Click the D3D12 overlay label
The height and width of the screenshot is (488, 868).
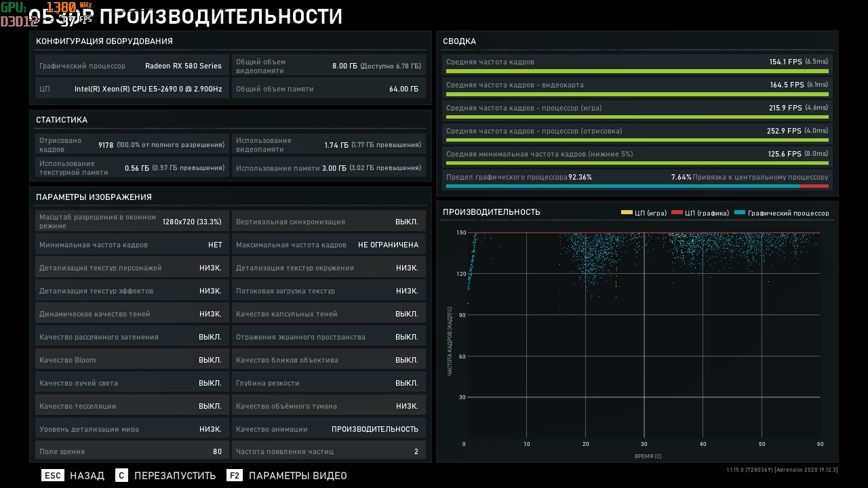(19, 22)
